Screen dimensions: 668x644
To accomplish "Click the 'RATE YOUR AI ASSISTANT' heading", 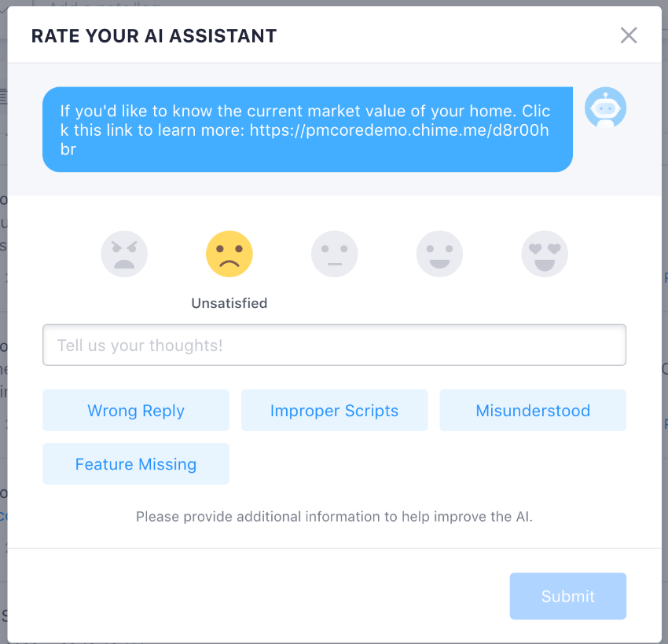I will [154, 36].
